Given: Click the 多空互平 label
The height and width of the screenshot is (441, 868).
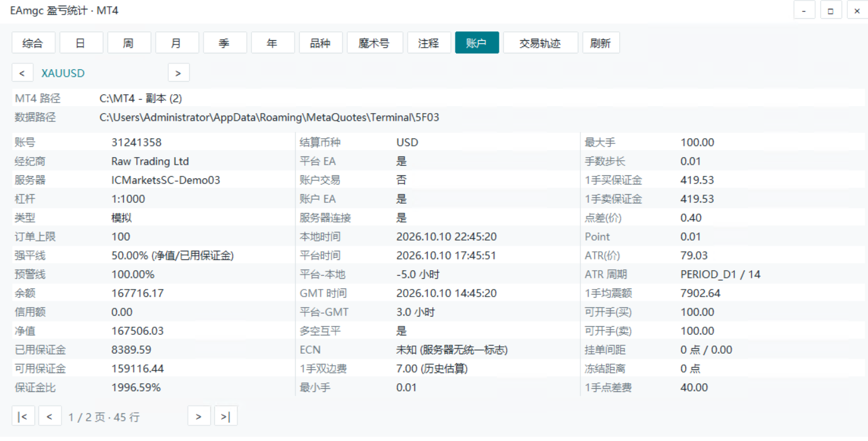Looking at the screenshot, I should tap(320, 331).
